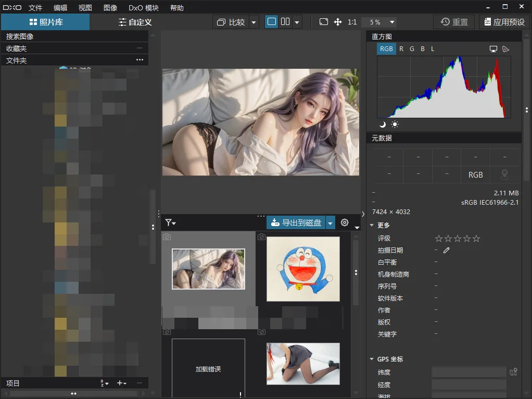Toggle the destination gamut warning icon
Screen dimensions: 532x399
(x=505, y=49)
